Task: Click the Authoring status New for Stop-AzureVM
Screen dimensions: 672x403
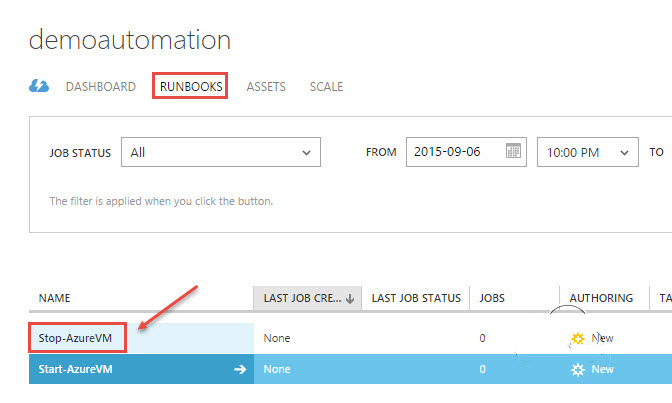Action: [603, 338]
